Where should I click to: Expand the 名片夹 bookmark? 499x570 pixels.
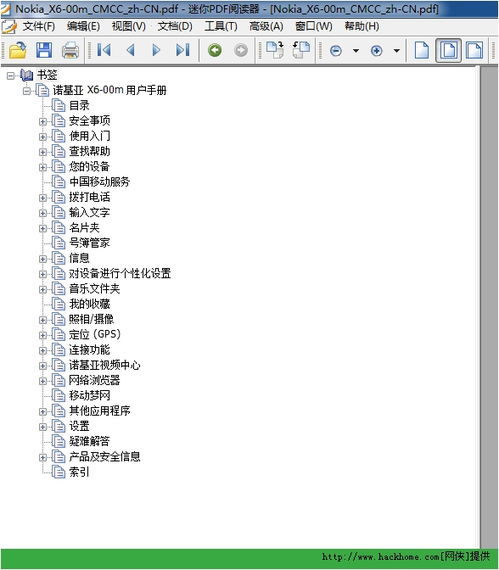click(x=43, y=228)
